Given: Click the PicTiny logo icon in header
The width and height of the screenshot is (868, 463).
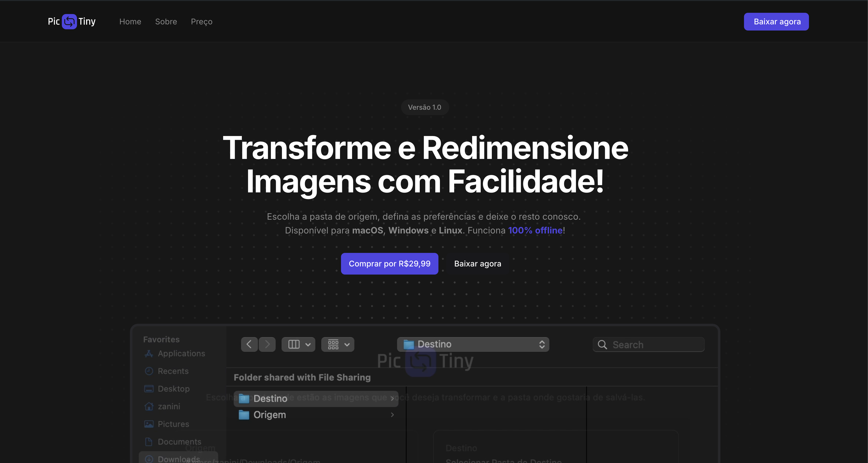Looking at the screenshot, I should [x=69, y=22].
